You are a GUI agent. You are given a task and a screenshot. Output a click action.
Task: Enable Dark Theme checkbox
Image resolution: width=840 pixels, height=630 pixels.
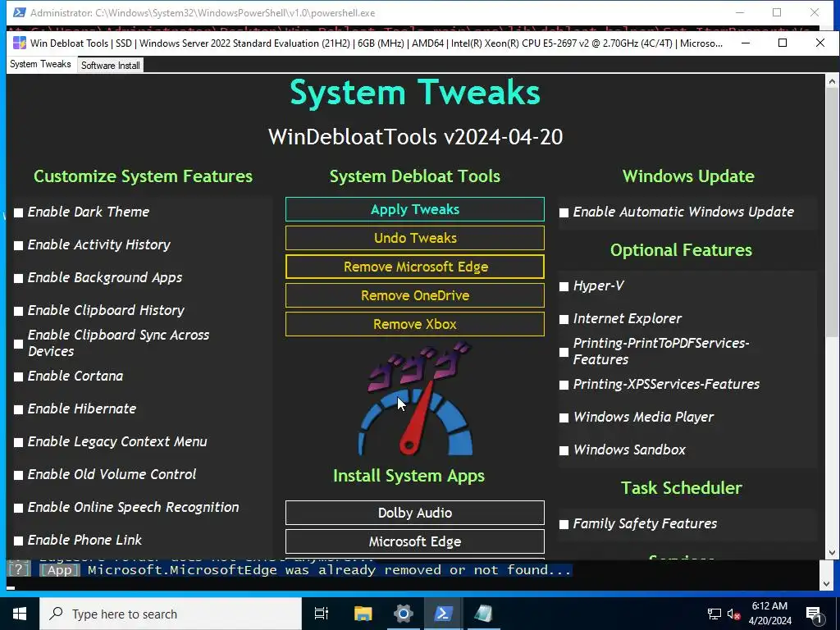click(x=18, y=212)
